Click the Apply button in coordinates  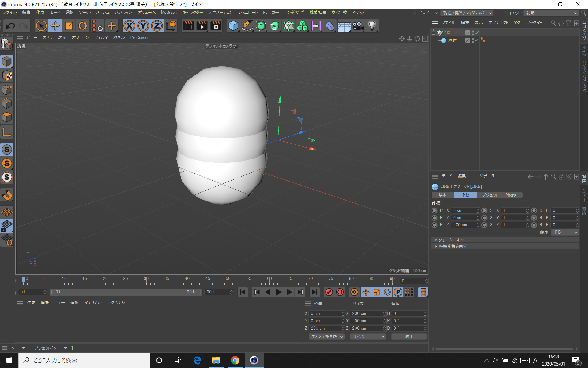point(409,336)
